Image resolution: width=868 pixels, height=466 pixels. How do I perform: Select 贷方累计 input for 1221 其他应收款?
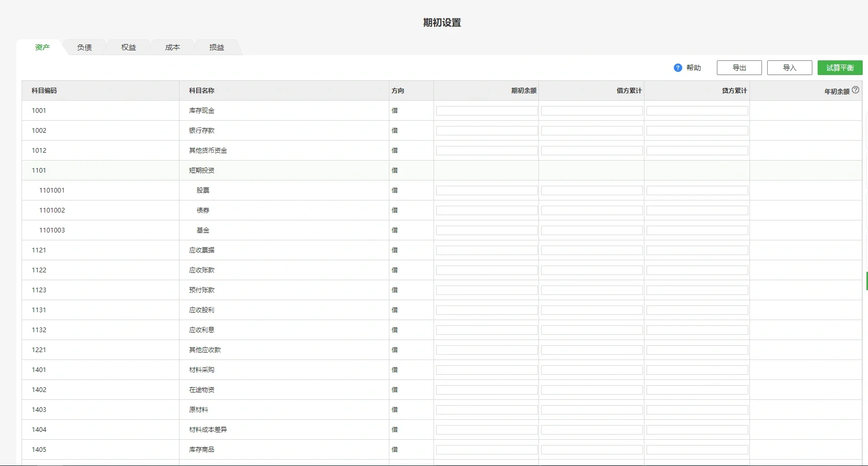[x=697, y=350]
